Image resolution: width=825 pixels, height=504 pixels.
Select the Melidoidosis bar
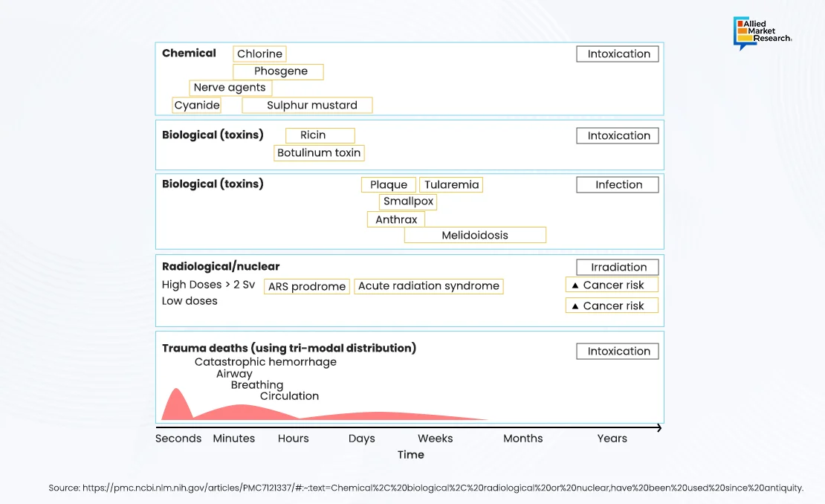[x=475, y=236]
